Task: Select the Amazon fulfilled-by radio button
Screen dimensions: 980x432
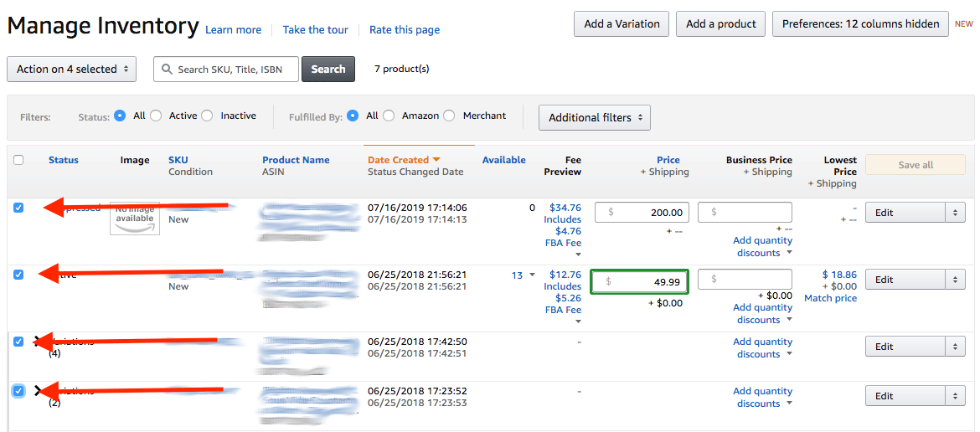Action: click(389, 116)
